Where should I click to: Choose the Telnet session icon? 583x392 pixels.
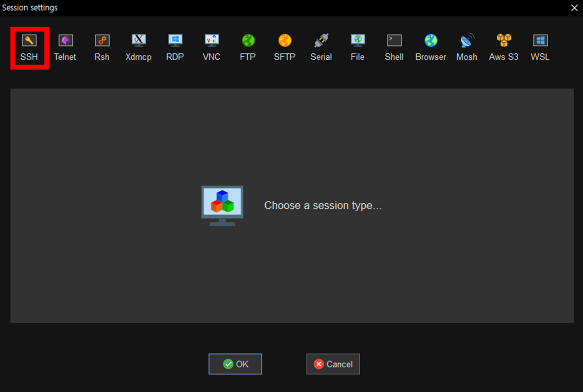pos(65,48)
